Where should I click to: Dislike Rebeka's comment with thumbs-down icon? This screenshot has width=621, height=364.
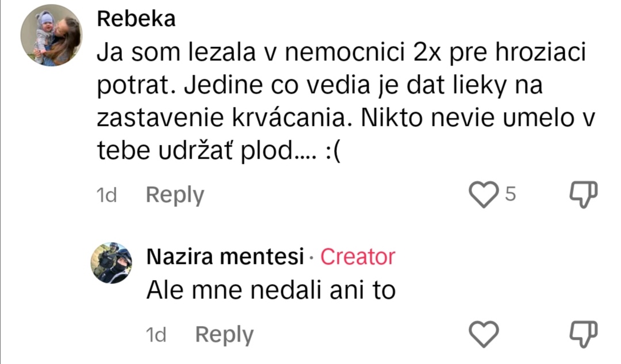(x=583, y=195)
